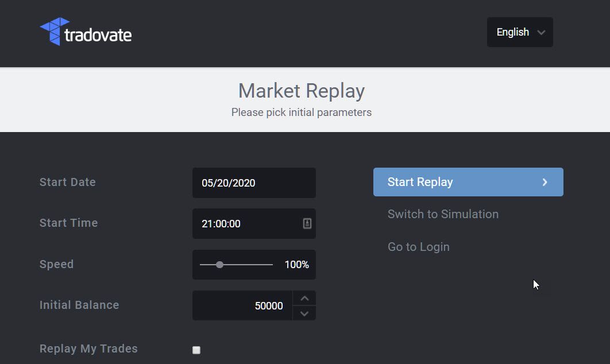Increase Initial Balance with up arrow
Image resolution: width=610 pixels, height=364 pixels.
coord(304,299)
